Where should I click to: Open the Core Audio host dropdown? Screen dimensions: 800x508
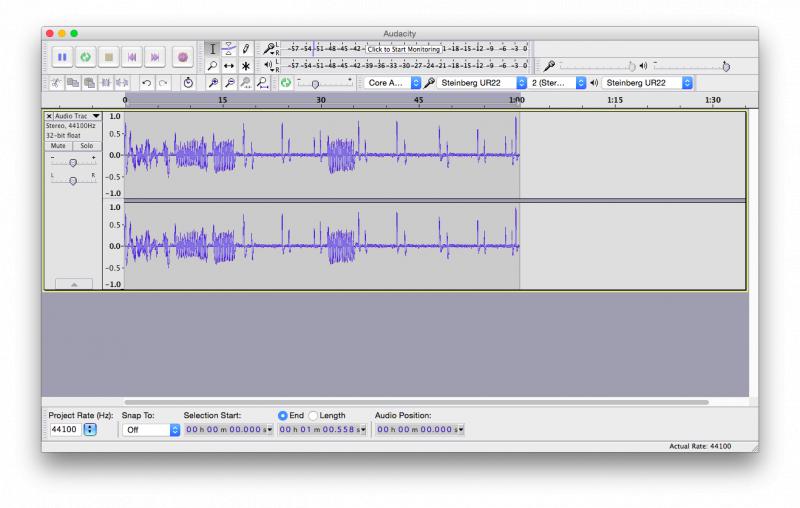point(392,83)
